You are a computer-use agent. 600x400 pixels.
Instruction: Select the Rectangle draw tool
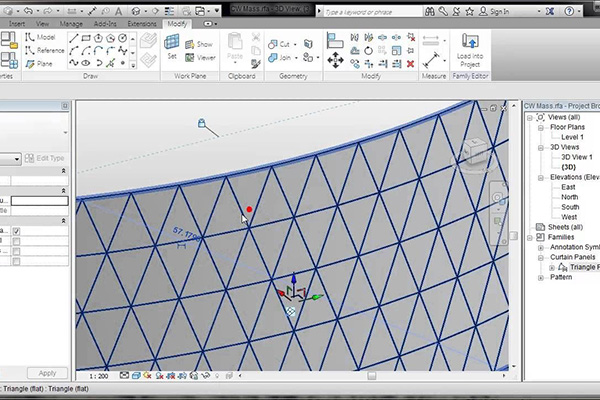tap(86, 38)
